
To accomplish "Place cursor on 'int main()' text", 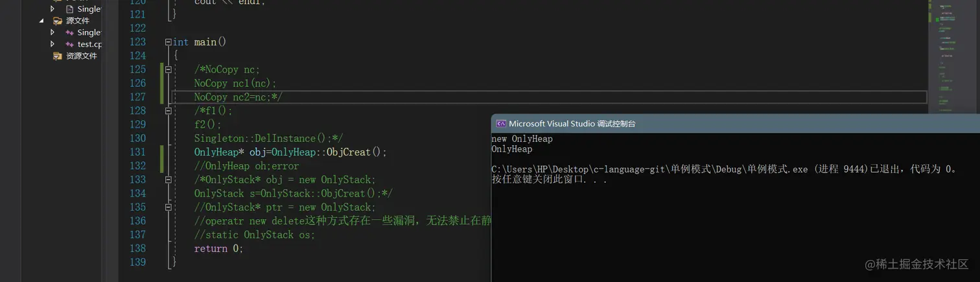I will [200, 42].
